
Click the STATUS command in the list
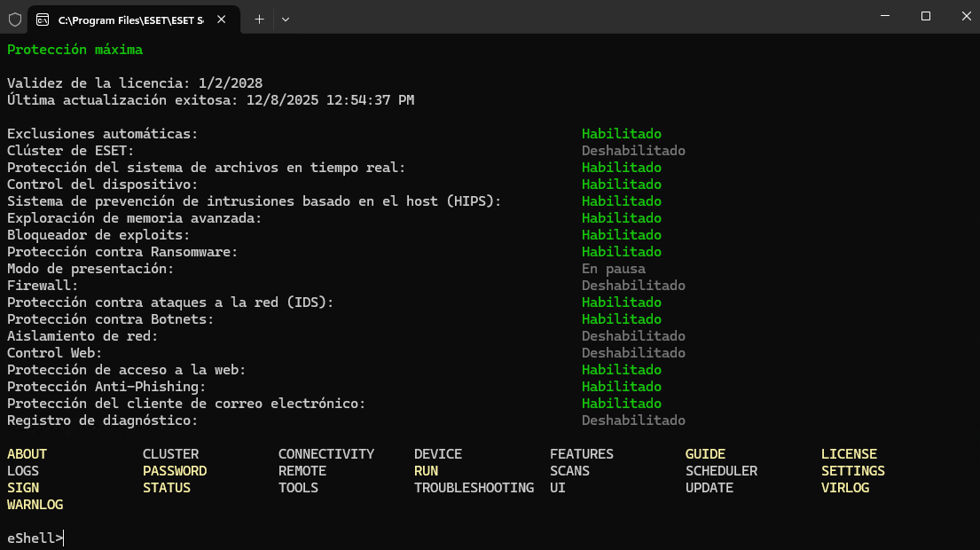click(167, 488)
